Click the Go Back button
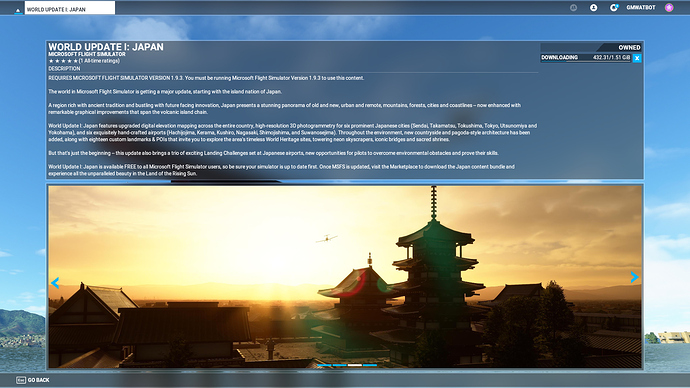The width and height of the screenshot is (690, 388). (33, 380)
